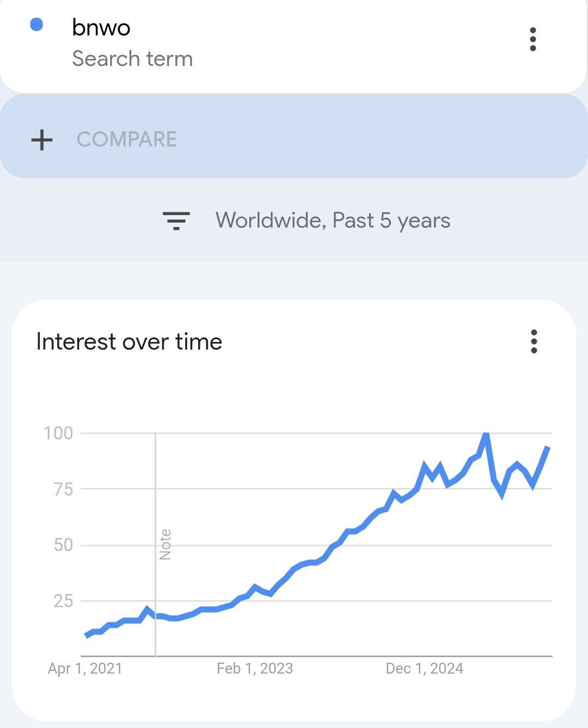Tap the filter lines icon
This screenshot has width=588, height=728.
click(x=176, y=221)
